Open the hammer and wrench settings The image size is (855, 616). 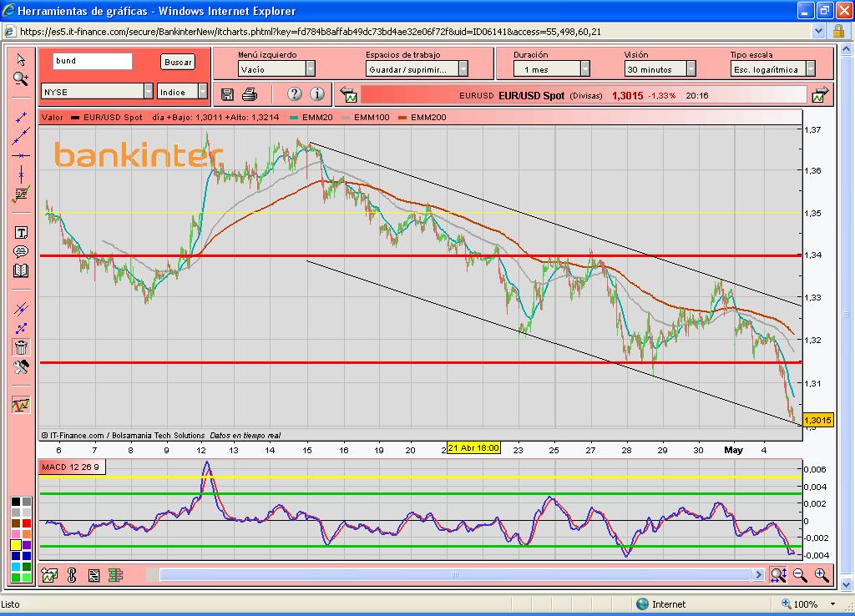pyautogui.click(x=21, y=367)
